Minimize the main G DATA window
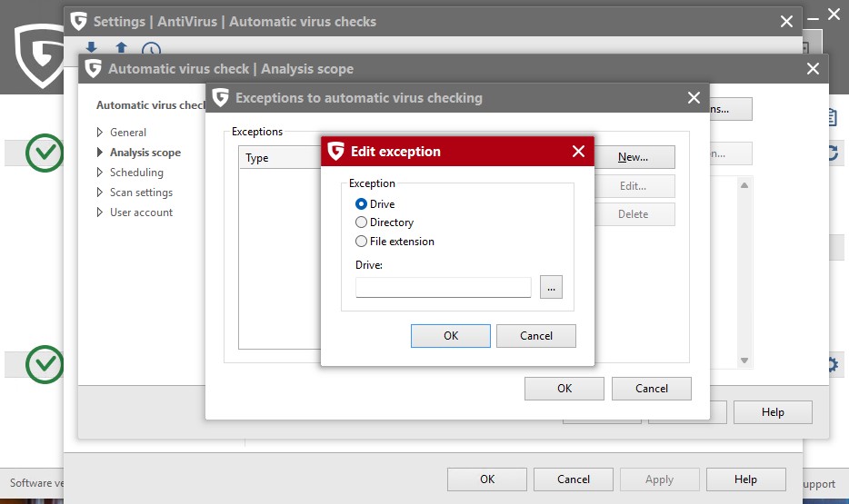 coord(812,17)
